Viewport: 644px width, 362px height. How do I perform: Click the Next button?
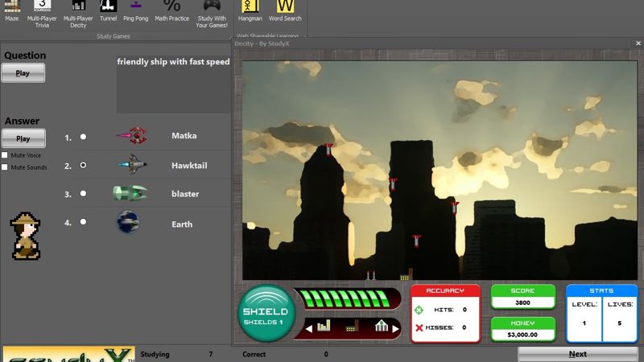pyautogui.click(x=577, y=354)
